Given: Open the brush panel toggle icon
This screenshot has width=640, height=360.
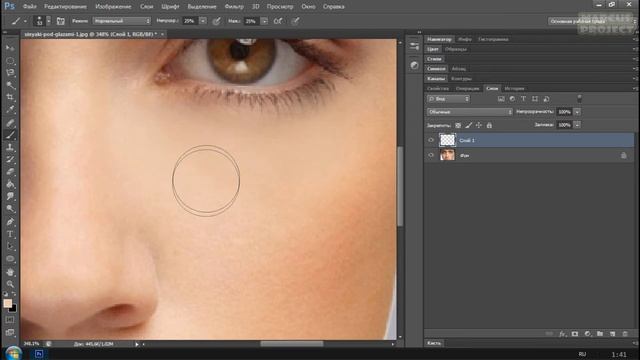Looking at the screenshot, I should (60, 21).
